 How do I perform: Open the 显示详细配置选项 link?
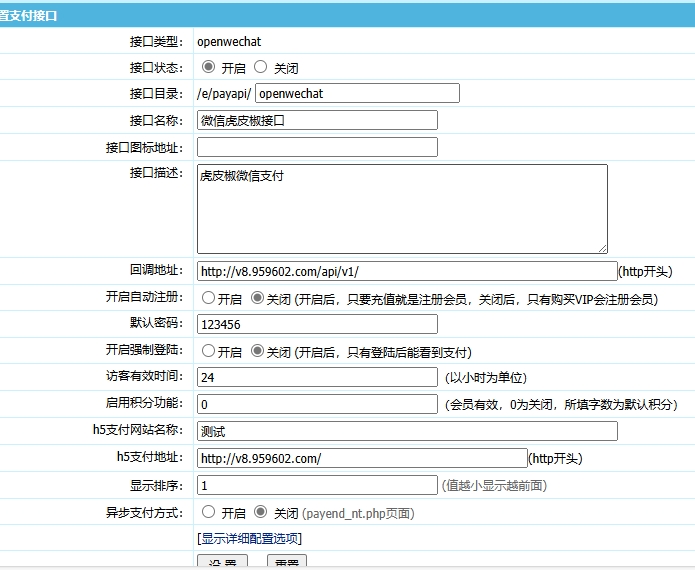click(250, 539)
